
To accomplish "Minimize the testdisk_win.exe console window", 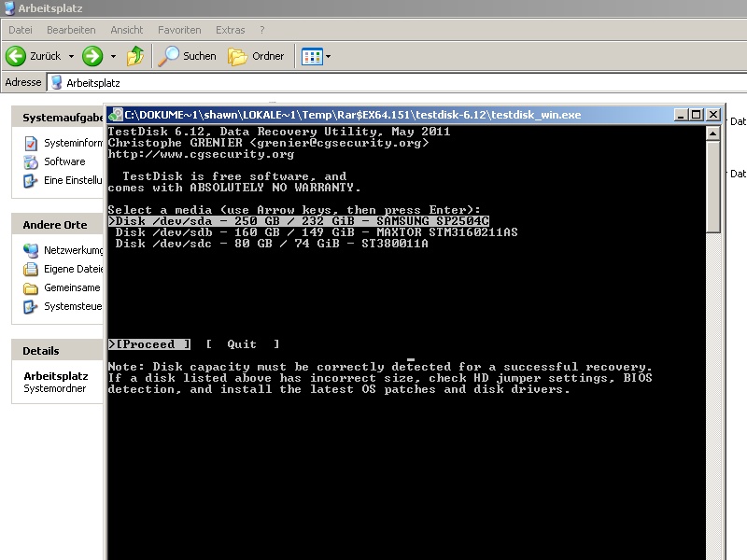I will pyautogui.click(x=681, y=115).
